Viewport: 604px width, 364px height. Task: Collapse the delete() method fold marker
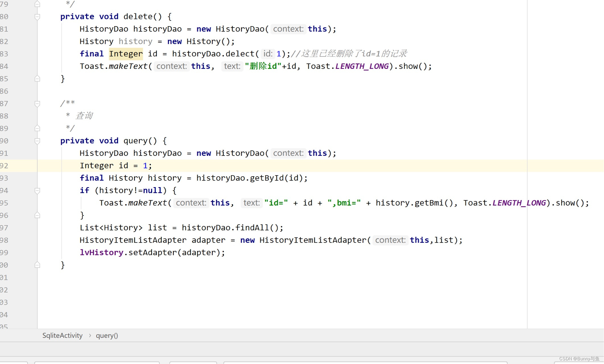coord(37,16)
